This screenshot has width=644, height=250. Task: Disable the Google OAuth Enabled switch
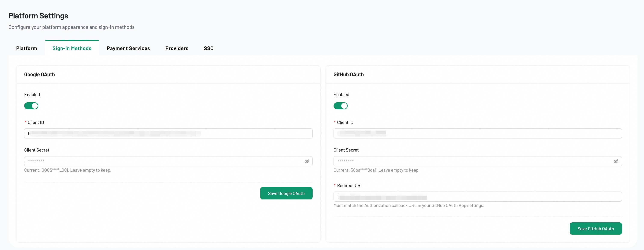click(31, 106)
